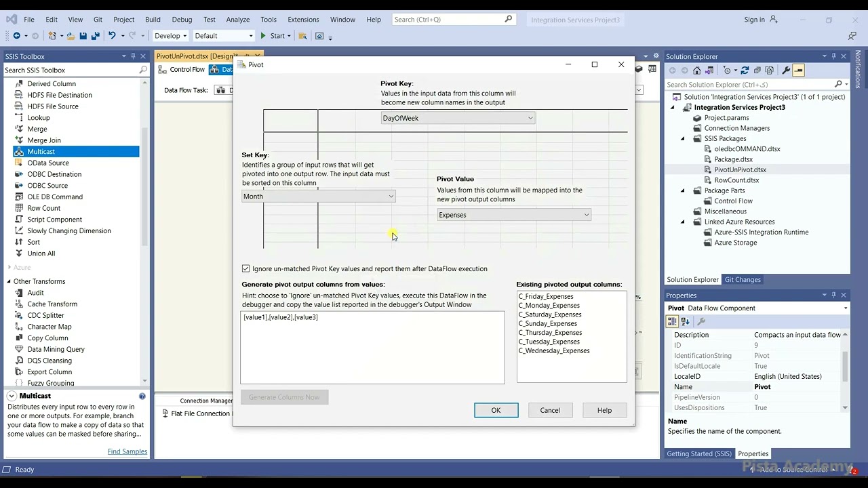Select PivotUnPivot.dtsx in Solution Explorer

(740, 170)
